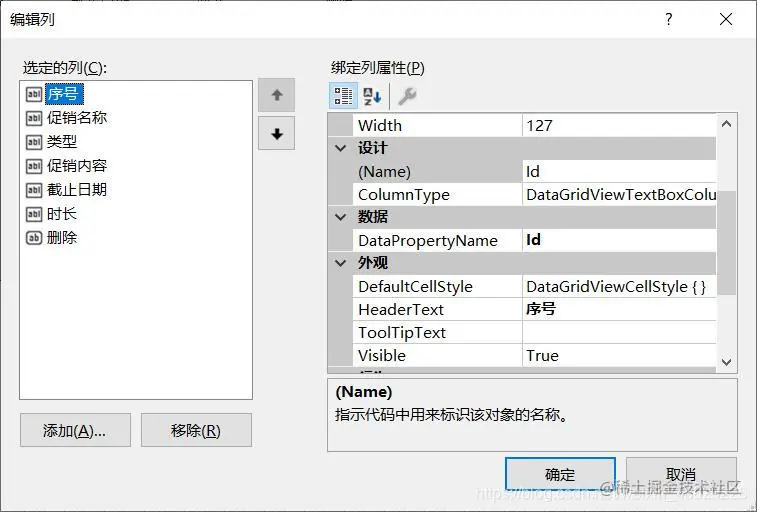This screenshot has width=757, height=512.
Task: Open the help question mark button
Action: (669, 19)
